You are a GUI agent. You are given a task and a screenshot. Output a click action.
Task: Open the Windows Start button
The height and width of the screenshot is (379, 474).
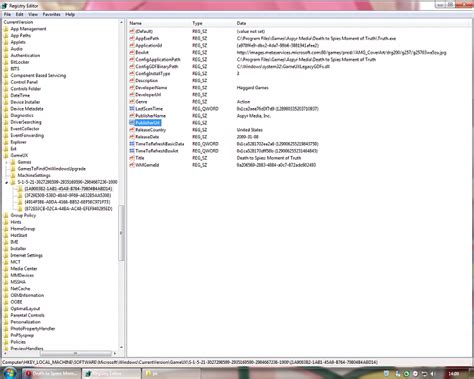click(x=9, y=373)
